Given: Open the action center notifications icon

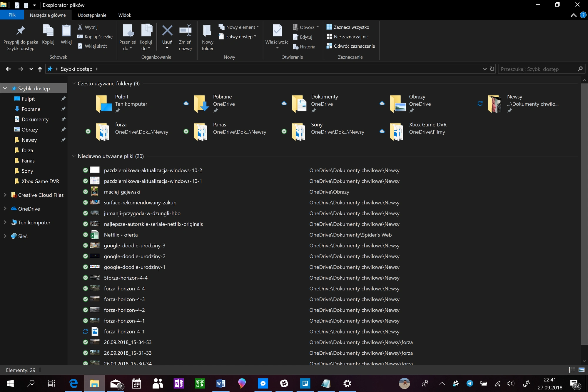Looking at the screenshot, I should [575, 383].
